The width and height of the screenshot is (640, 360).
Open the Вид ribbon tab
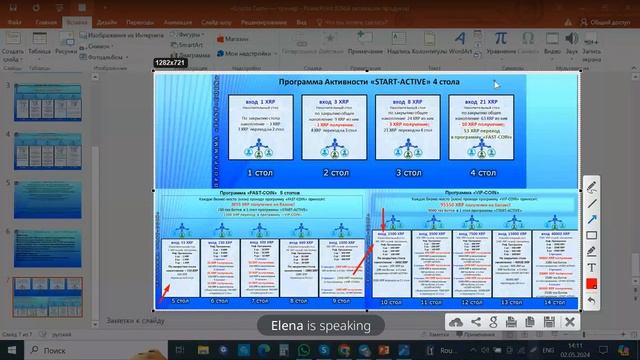point(302,22)
